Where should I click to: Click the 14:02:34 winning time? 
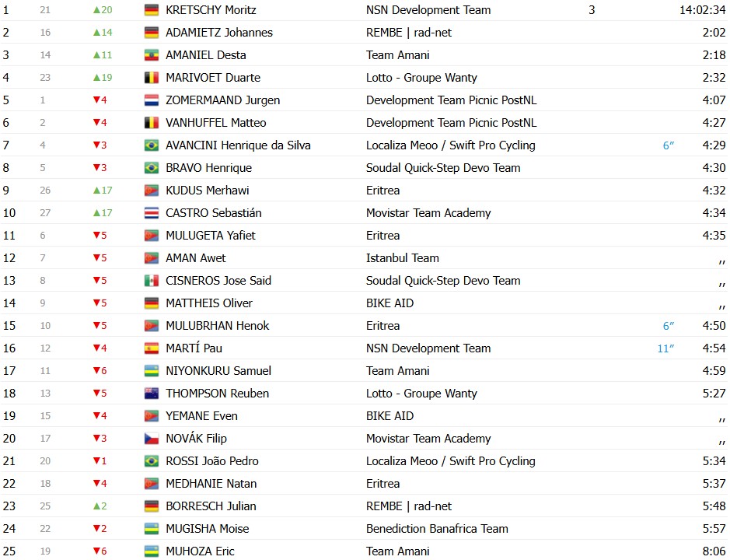pyautogui.click(x=702, y=10)
